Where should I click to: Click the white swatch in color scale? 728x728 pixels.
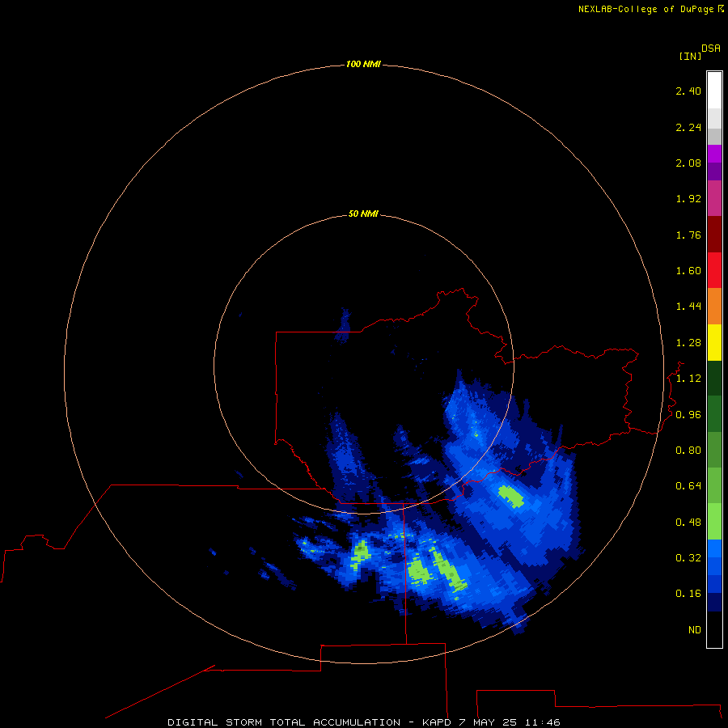[714, 91]
